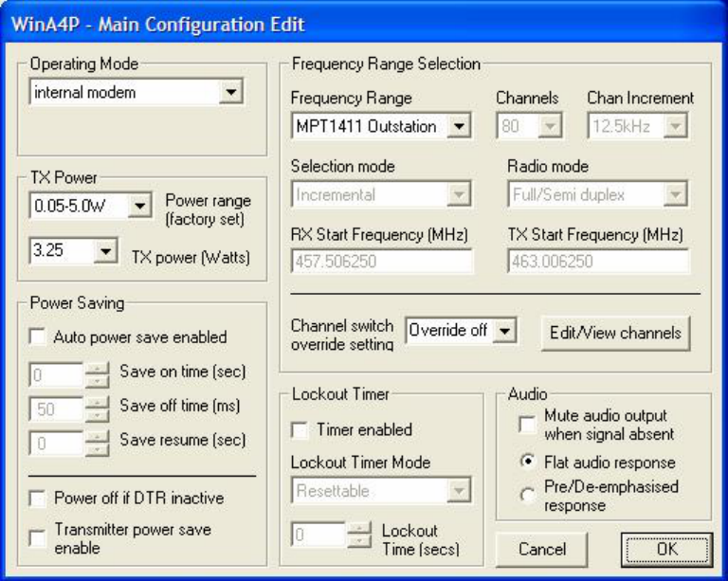The width and height of the screenshot is (728, 581).
Task: Click the Cancel button
Action: (541, 550)
